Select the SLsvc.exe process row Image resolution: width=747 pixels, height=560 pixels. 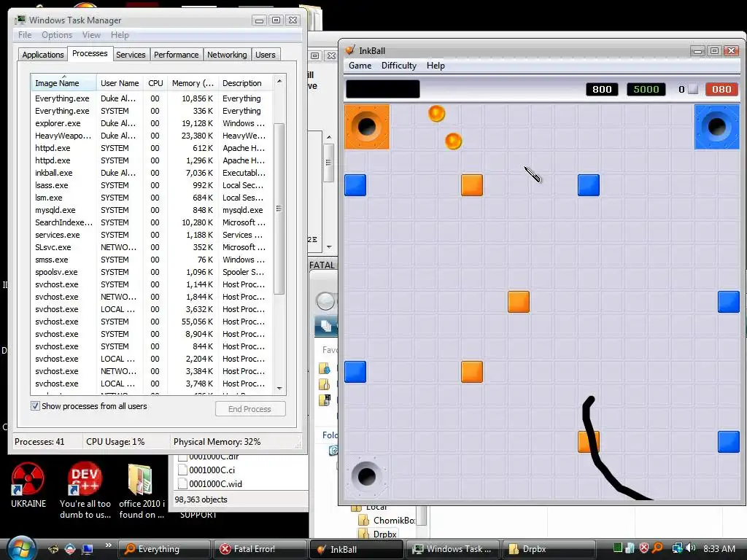click(152, 247)
